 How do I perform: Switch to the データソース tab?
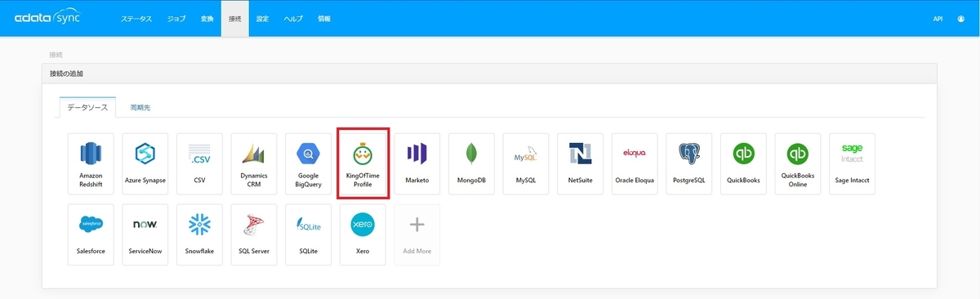click(x=87, y=107)
